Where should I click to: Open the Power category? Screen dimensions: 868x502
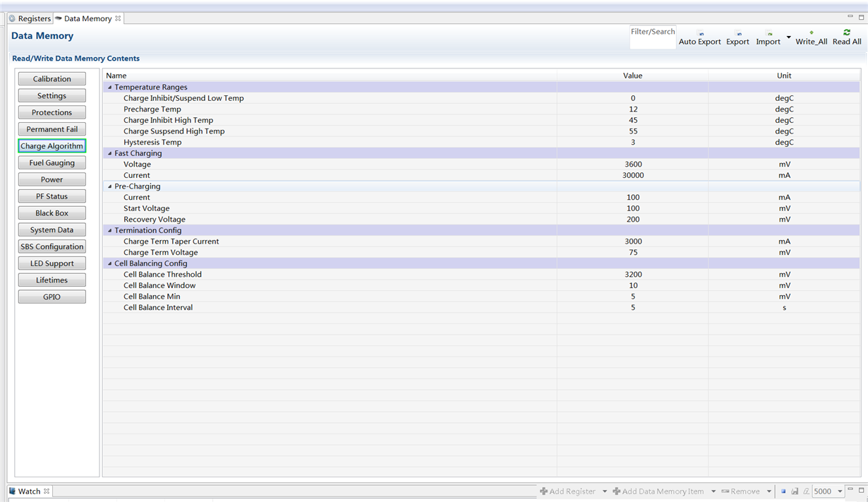coord(52,179)
